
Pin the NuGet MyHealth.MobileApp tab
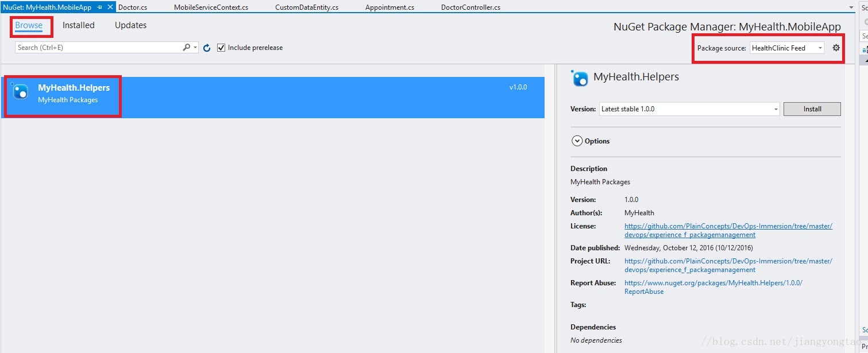pos(100,7)
